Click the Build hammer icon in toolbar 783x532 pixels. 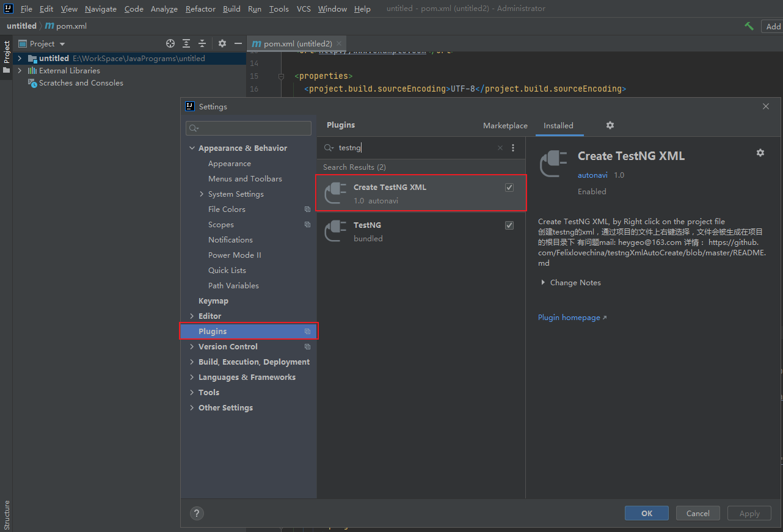749,26
